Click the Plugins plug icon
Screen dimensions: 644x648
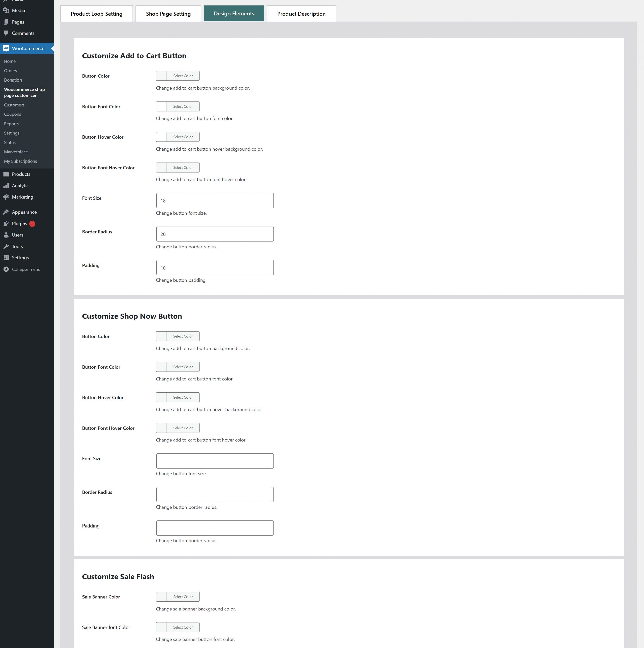click(x=6, y=223)
